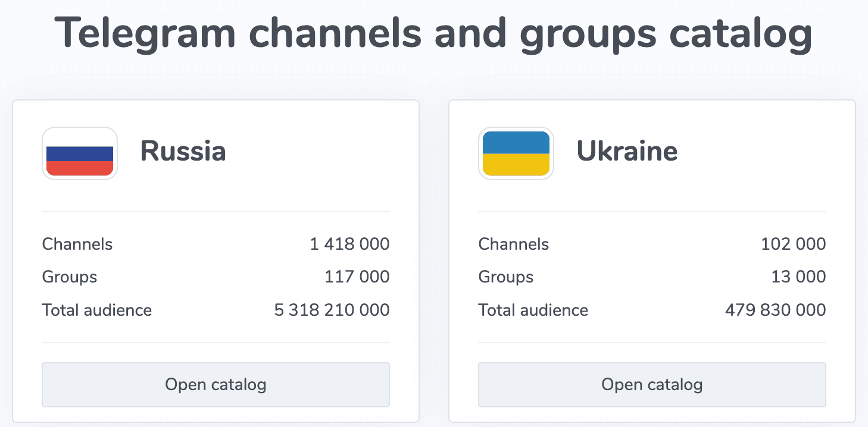Image resolution: width=868 pixels, height=427 pixels.
Task: Click the Russia country heading
Action: tap(183, 152)
